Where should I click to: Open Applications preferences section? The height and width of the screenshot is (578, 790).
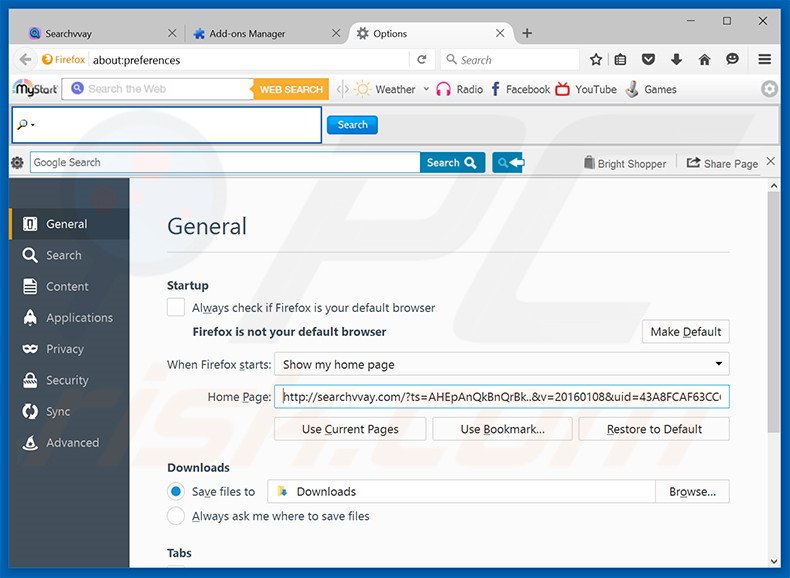tap(69, 317)
